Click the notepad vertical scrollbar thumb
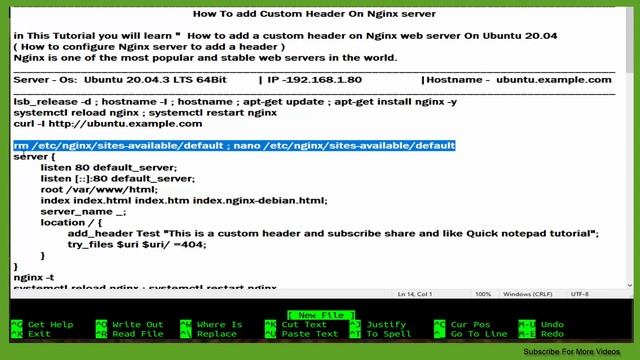The height and width of the screenshot is (360, 640). (630, 41)
